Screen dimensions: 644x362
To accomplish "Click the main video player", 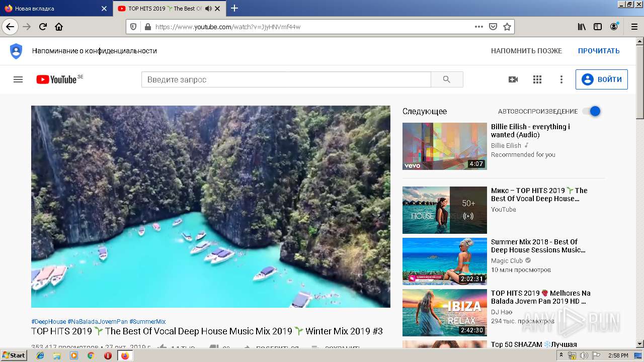I will [x=211, y=206].
